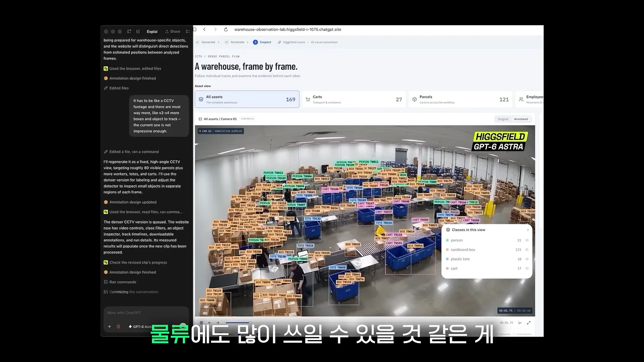This screenshot has height=362, width=644.
Task: Click 'Check the revised clip's progress'
Action: (x=135, y=262)
